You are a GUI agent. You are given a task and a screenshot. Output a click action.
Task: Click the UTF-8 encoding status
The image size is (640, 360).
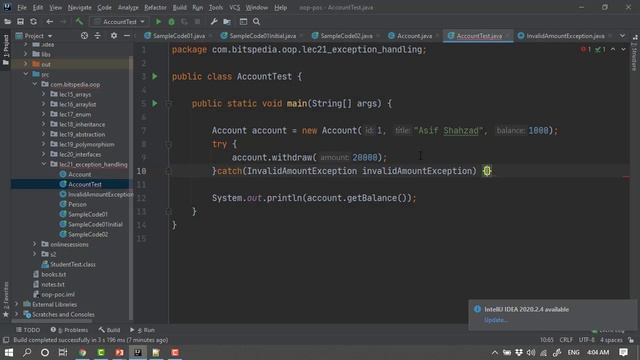point(587,340)
